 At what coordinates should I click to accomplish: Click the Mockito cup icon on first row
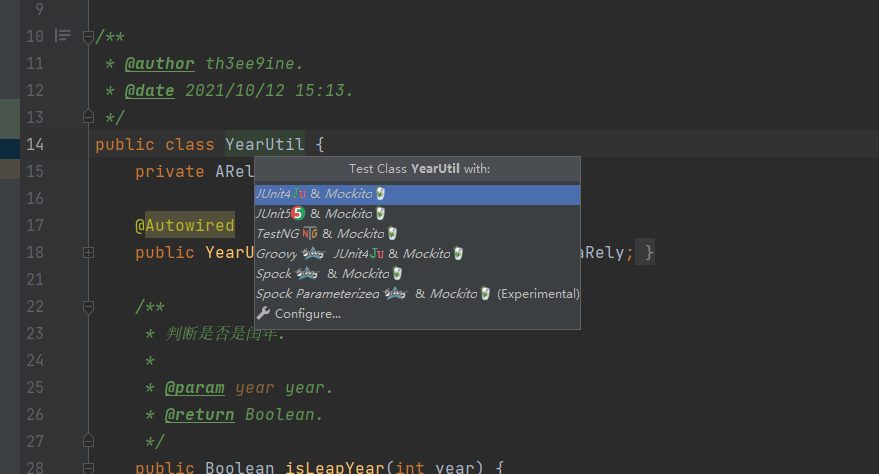tap(381, 194)
